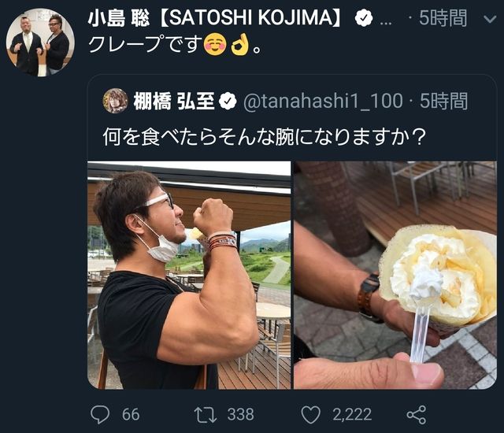Open the @tanahashi1_100 handle link
This screenshot has width=504, height=433.
click(323, 102)
